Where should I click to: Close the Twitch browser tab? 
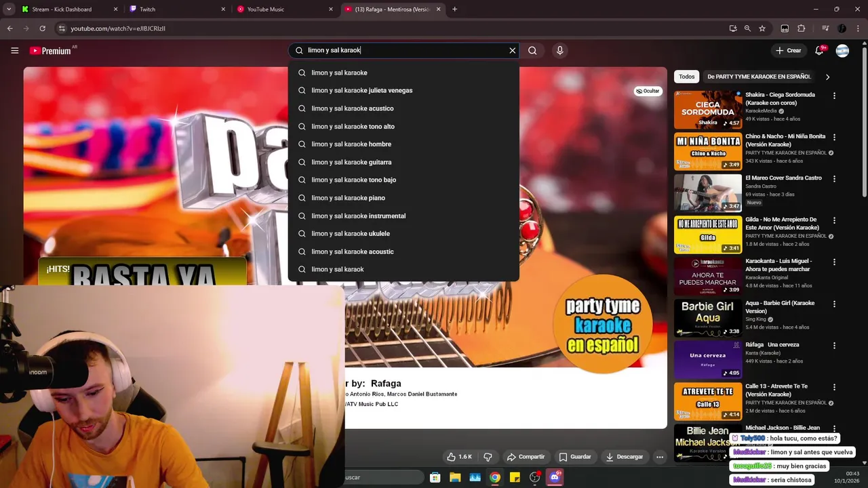click(x=224, y=9)
